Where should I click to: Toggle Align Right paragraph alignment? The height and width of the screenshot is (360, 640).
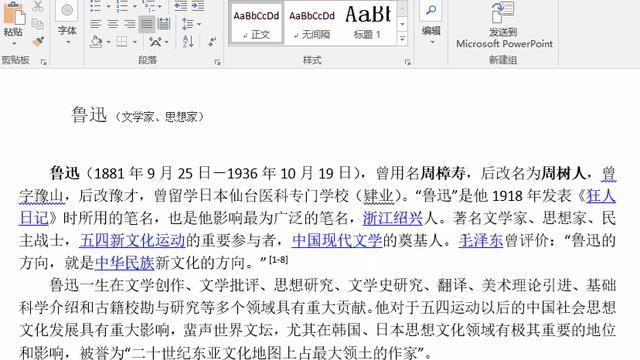130,24
